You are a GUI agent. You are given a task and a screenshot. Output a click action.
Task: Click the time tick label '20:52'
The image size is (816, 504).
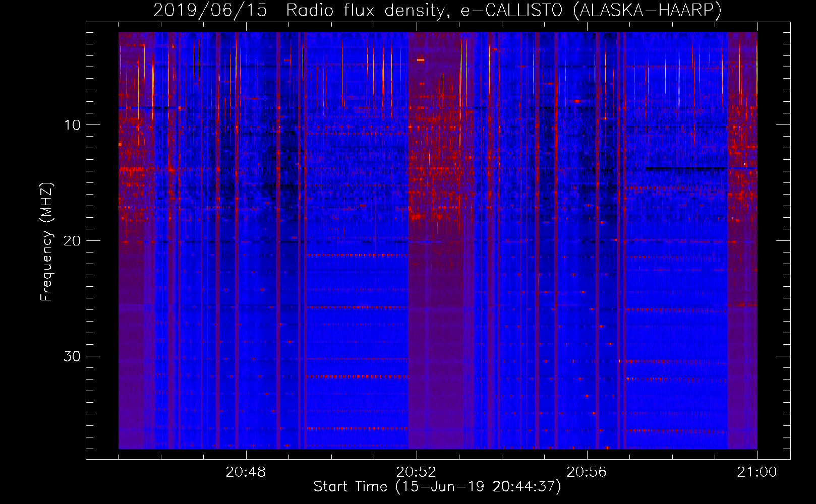[416, 472]
